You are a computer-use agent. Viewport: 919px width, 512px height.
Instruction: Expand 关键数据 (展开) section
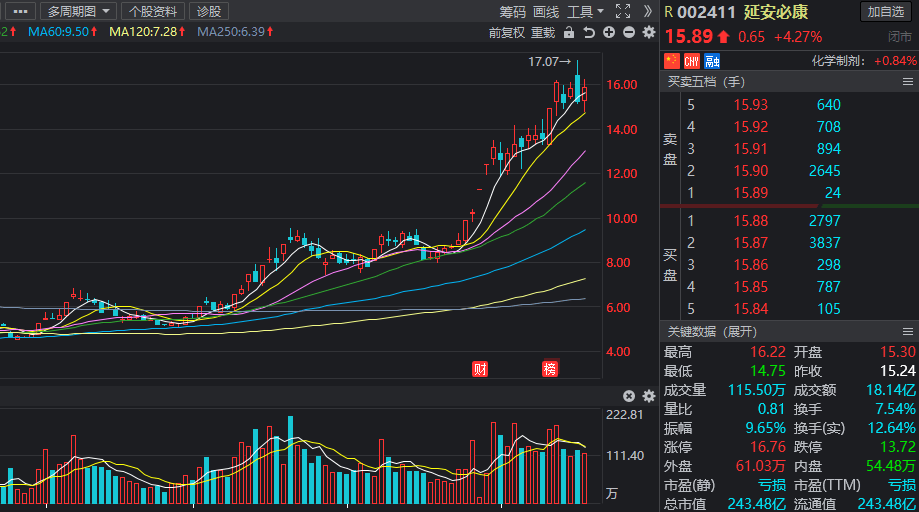(712, 332)
